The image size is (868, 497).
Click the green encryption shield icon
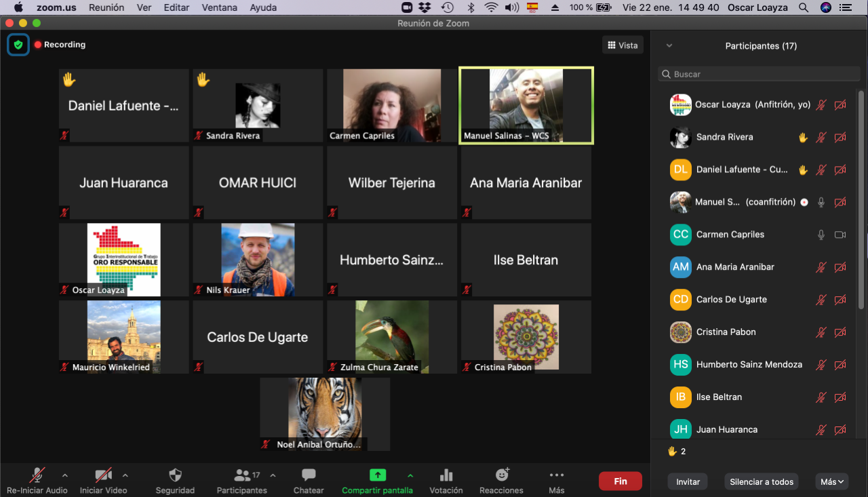[18, 45]
